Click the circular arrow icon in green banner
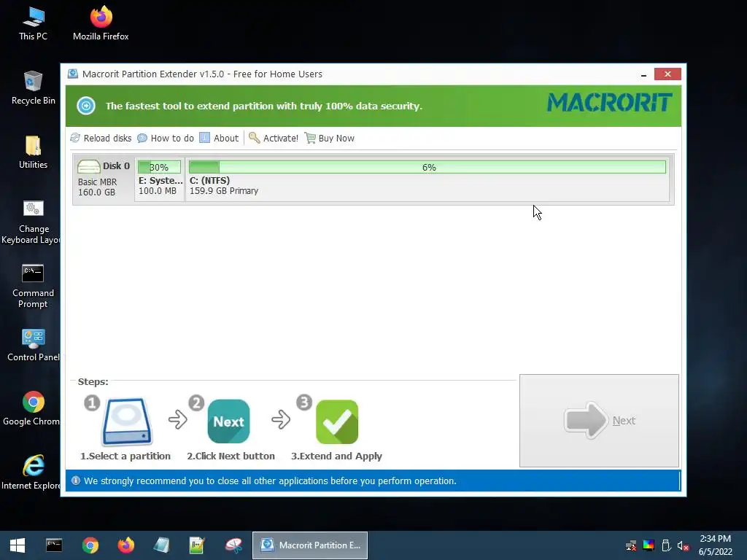747x560 pixels. tap(86, 106)
